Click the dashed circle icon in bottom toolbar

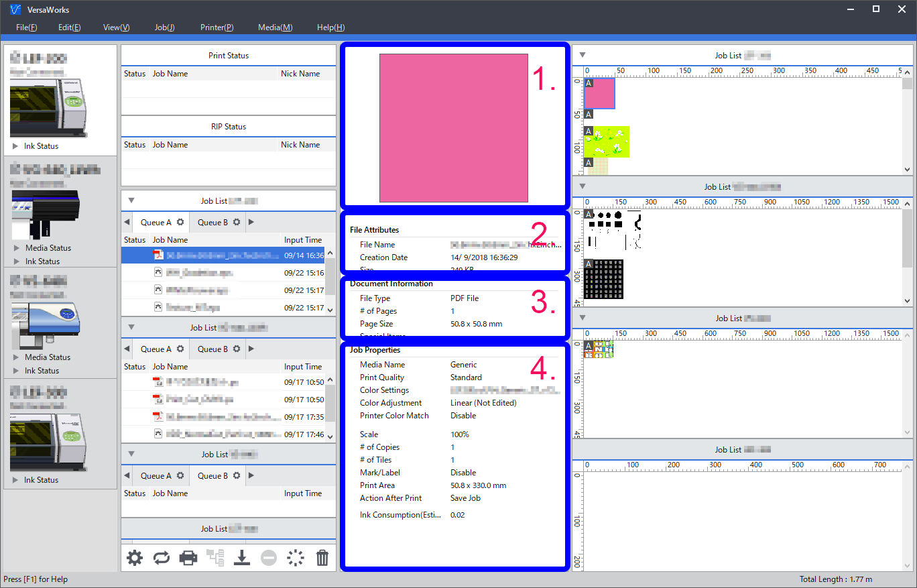(295, 558)
